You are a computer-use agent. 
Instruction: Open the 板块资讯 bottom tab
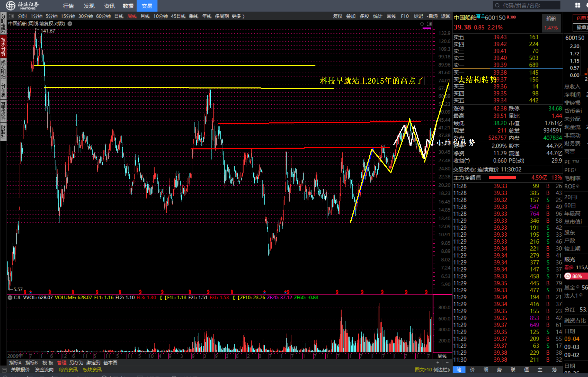(x=92, y=370)
